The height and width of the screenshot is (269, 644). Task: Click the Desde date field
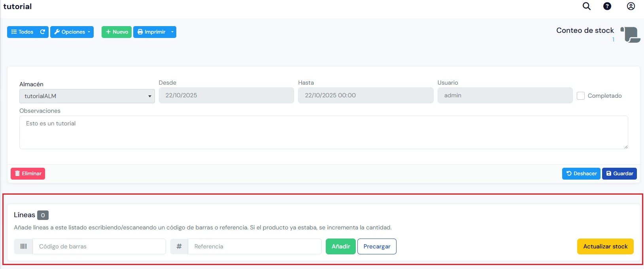[226, 95]
